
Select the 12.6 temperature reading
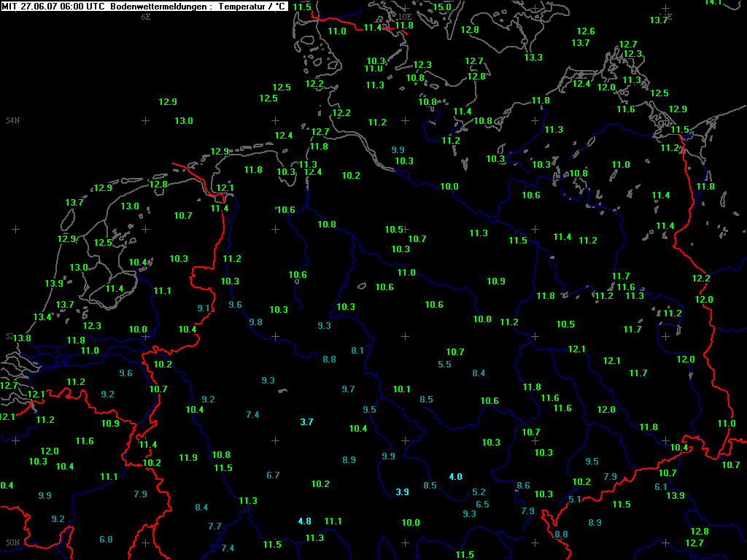(x=586, y=31)
